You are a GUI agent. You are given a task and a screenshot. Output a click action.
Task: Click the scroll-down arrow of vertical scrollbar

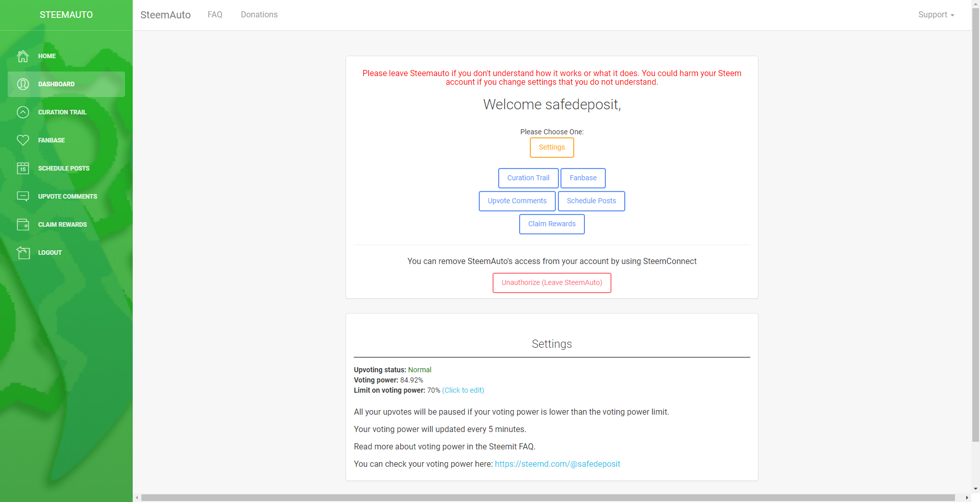pyautogui.click(x=975, y=489)
